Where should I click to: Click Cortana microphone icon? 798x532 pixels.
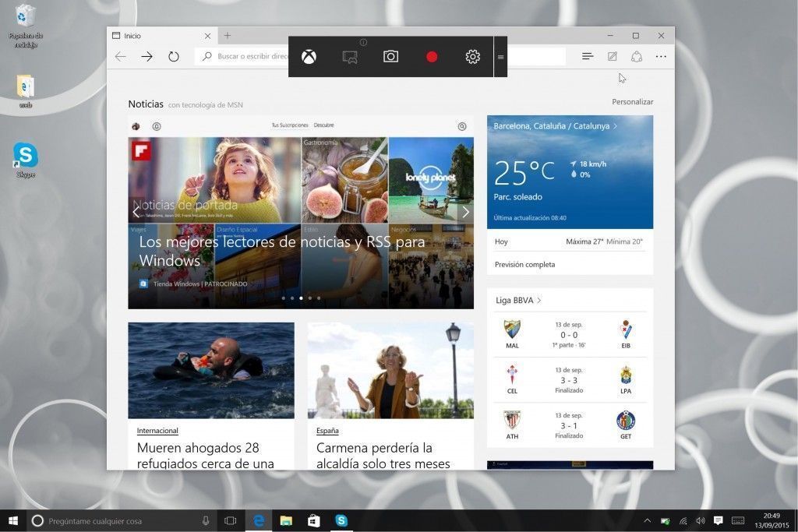tap(205, 520)
